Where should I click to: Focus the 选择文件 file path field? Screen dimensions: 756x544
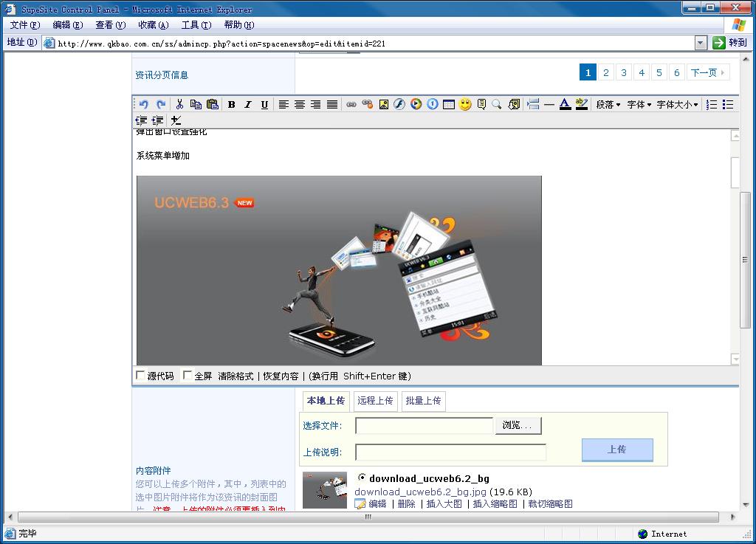pos(424,425)
